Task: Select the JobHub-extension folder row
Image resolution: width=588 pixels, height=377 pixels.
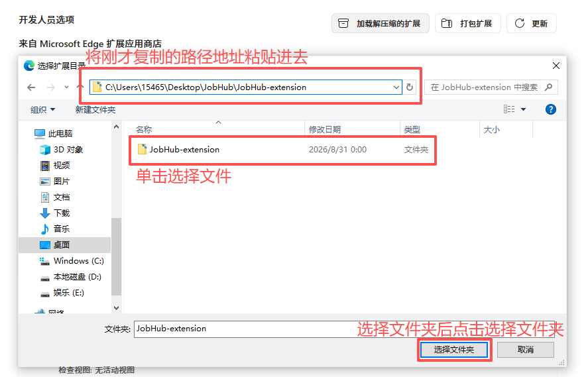Action: (283, 150)
